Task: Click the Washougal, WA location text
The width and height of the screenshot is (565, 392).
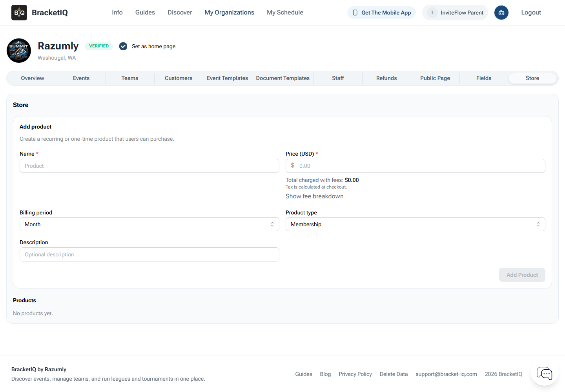Action: click(57, 58)
